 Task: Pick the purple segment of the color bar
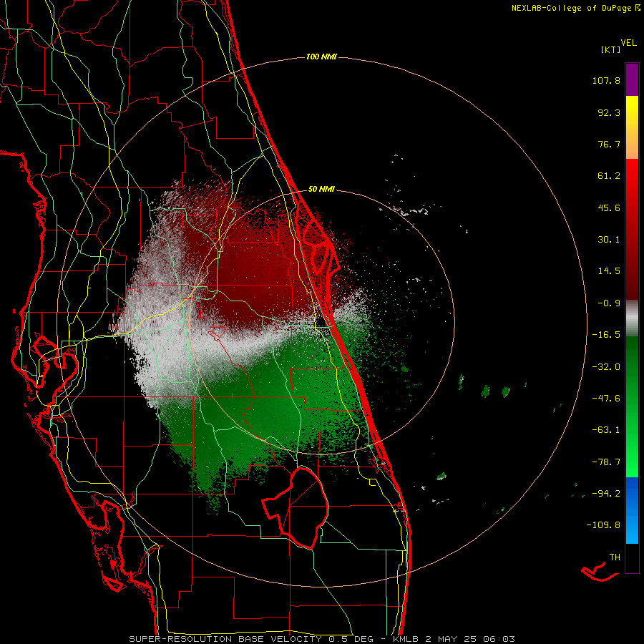click(x=632, y=79)
